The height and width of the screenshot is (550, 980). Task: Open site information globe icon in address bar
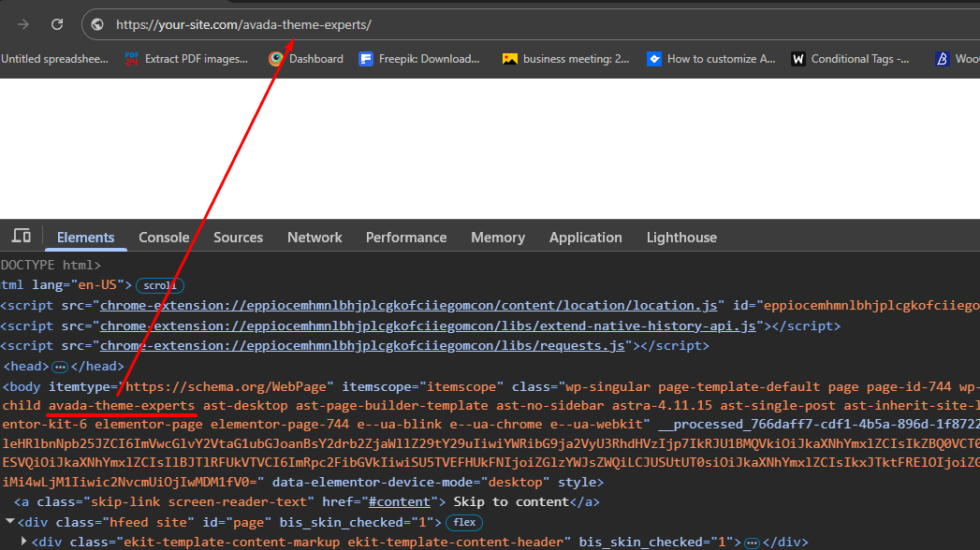coord(97,24)
